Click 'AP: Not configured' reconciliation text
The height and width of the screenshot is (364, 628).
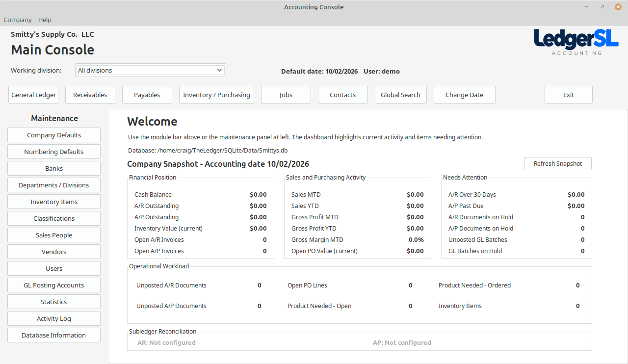(402, 343)
